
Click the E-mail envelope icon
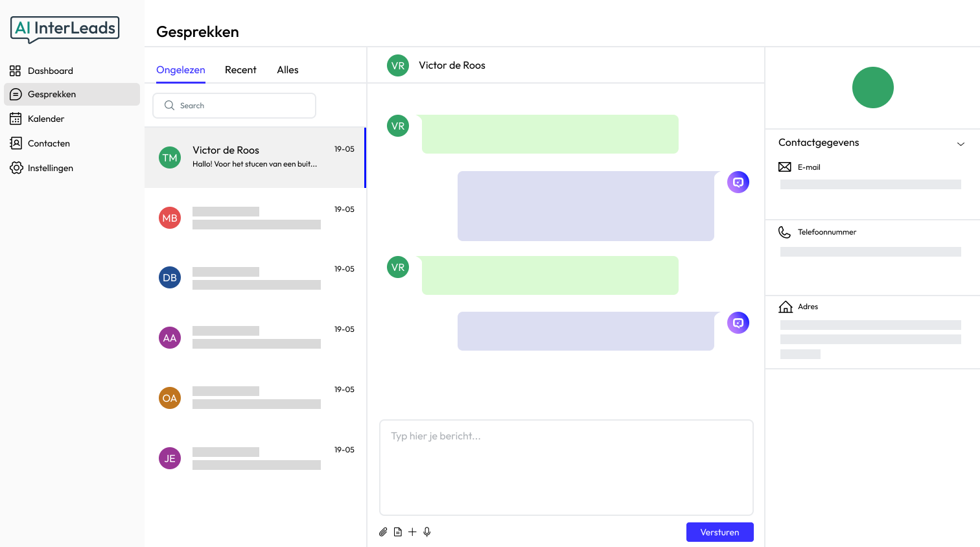point(785,167)
